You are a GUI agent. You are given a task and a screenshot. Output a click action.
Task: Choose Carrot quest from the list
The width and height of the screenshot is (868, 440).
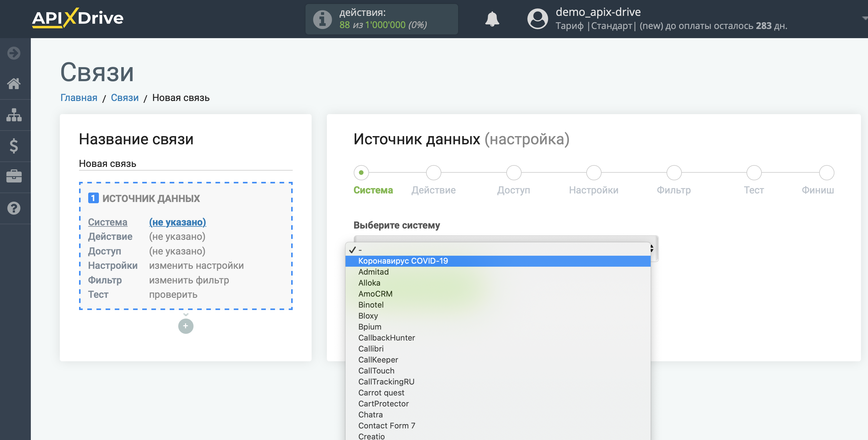click(x=498, y=393)
